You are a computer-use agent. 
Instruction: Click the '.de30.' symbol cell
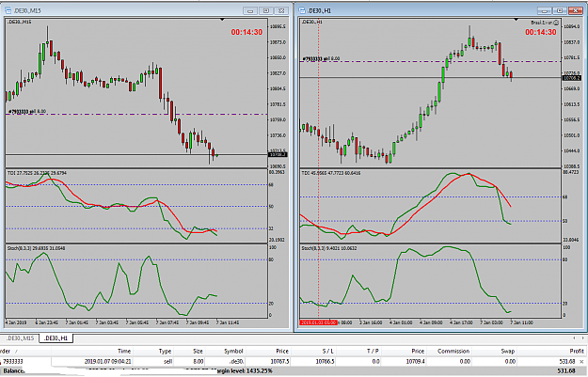click(x=237, y=362)
